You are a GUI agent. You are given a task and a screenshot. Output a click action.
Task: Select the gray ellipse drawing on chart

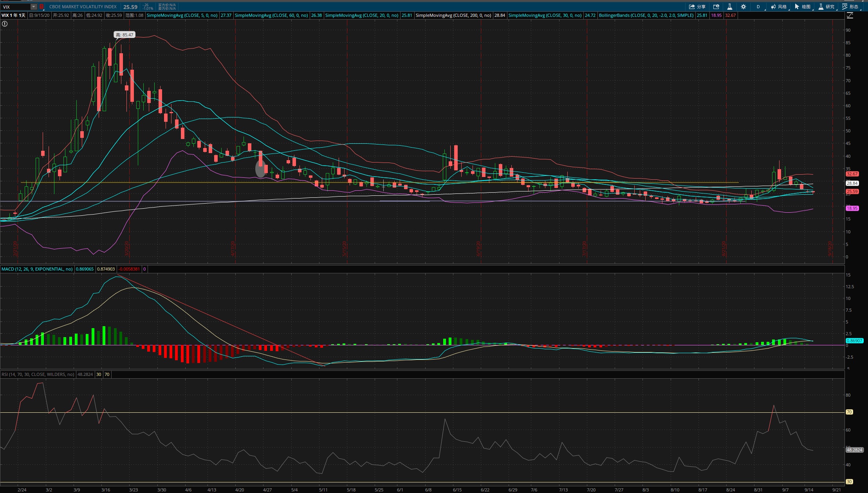tap(260, 169)
